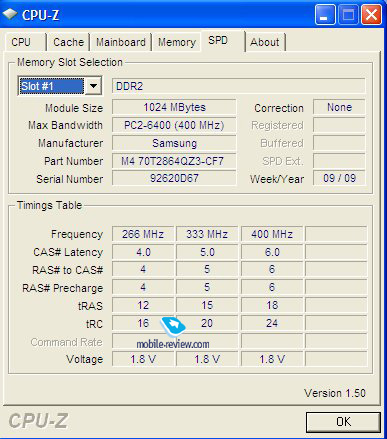
Task: Click the Voltage label
Action: (x=85, y=359)
